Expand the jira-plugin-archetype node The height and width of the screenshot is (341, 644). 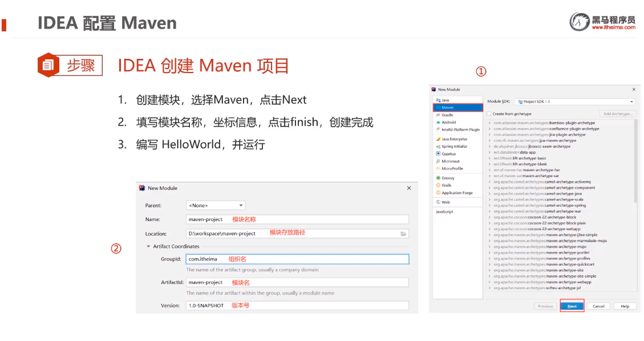pos(489,134)
